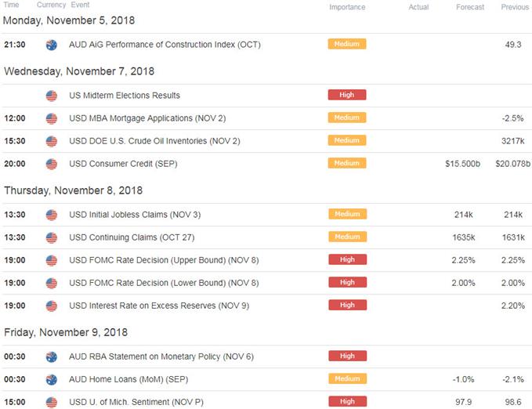
Task: Open USD DOE U.S. Crude Oil Inventories event
Action: (154, 141)
